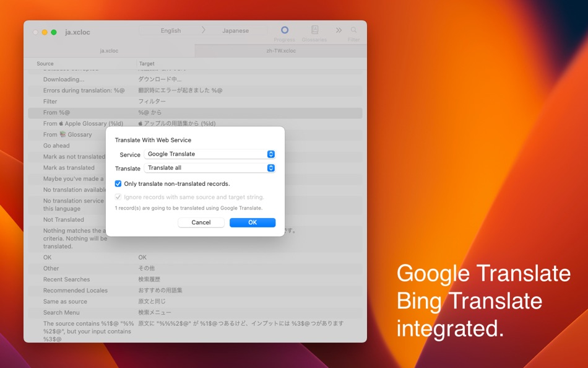Select the Recent Searches row

pos(195,279)
